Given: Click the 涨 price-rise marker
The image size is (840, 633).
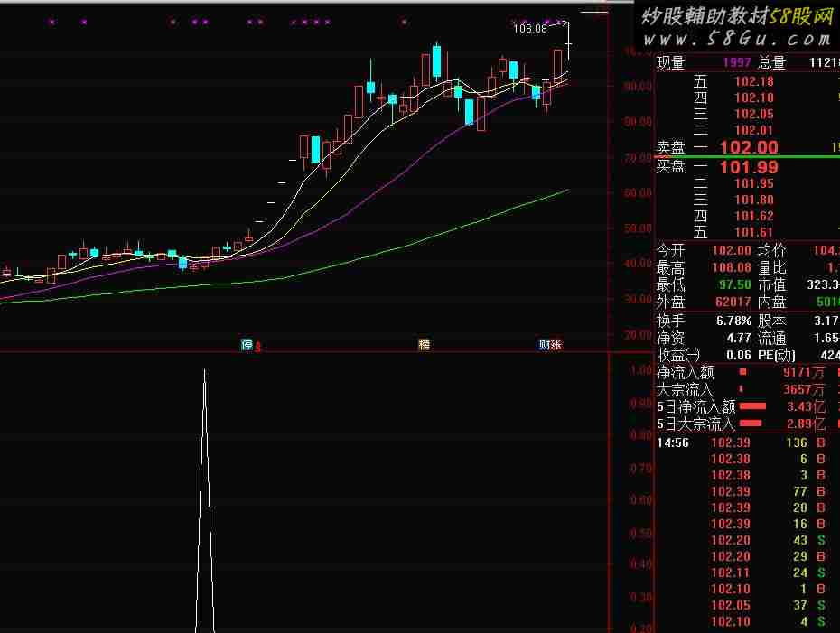Looking at the screenshot, I should [556, 344].
